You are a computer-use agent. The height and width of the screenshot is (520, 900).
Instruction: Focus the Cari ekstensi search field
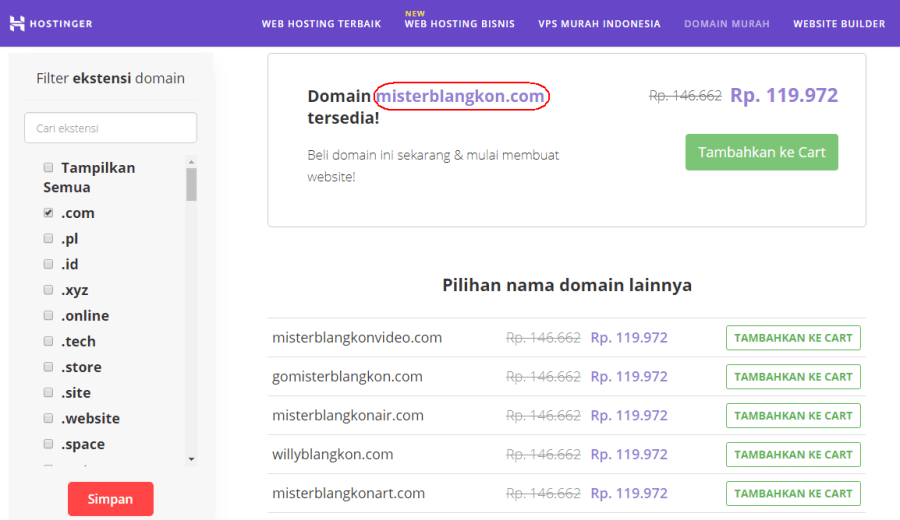[110, 127]
